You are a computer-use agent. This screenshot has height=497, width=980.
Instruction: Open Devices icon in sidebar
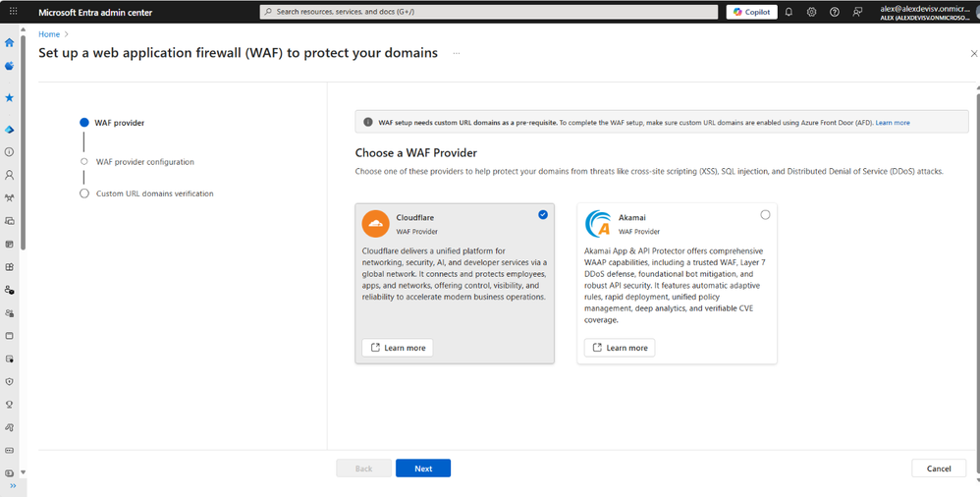click(x=10, y=221)
